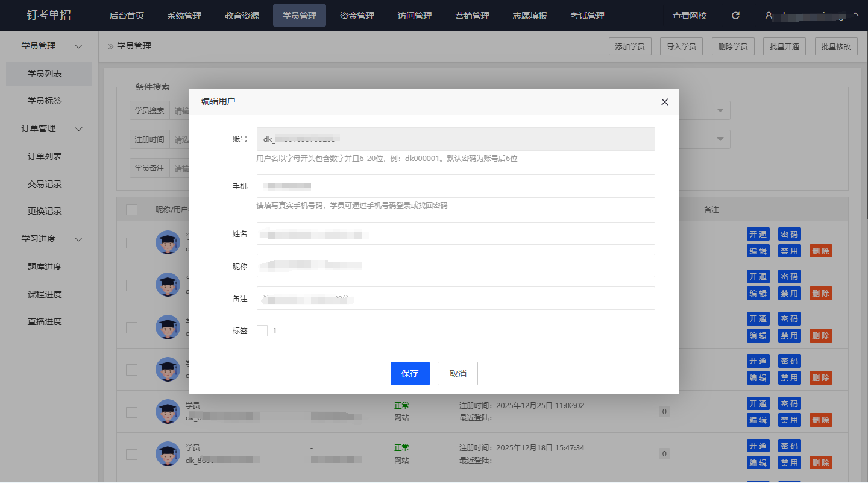
Task: Click the breadcrumb arrow icon beside 学员管理
Action: [111, 46]
